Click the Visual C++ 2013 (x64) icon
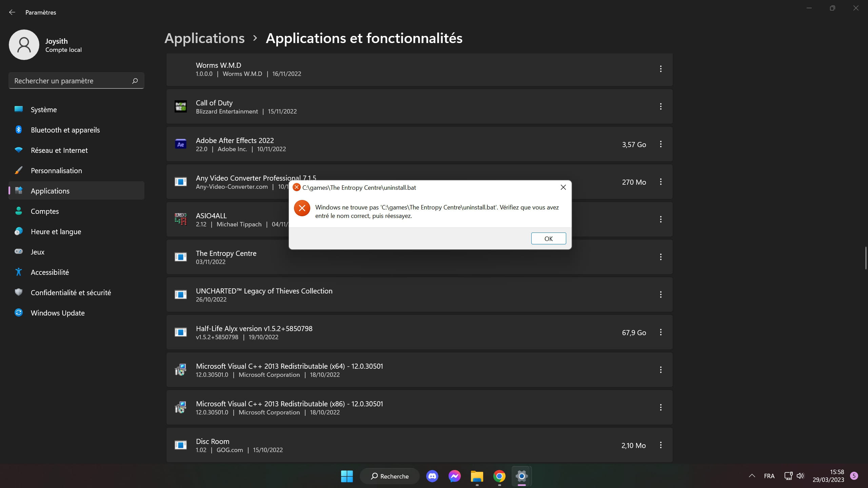The width and height of the screenshot is (868, 488). 180,370
